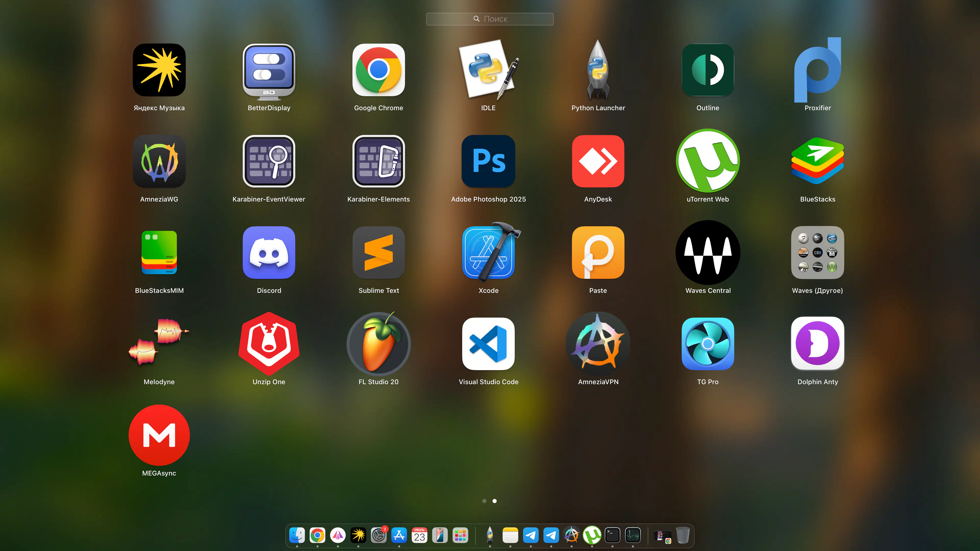The image size is (980, 551).
Task: Open Finder from the Dock
Action: coord(297,535)
